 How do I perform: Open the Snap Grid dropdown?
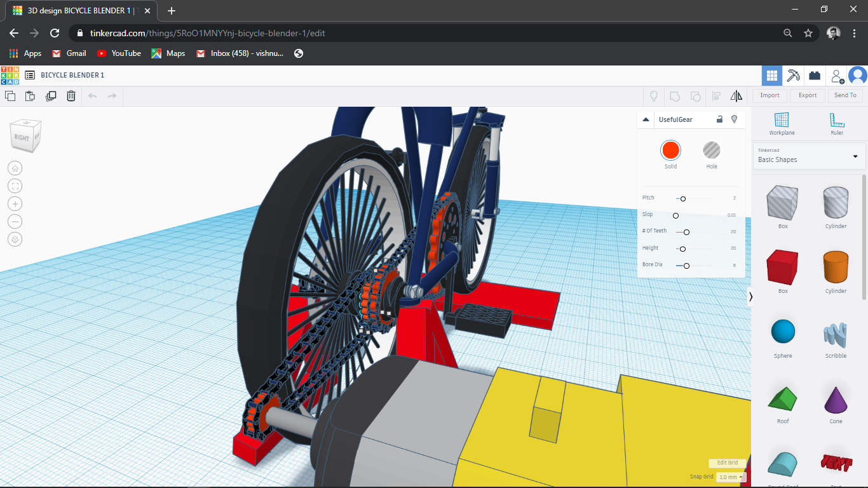click(731, 477)
